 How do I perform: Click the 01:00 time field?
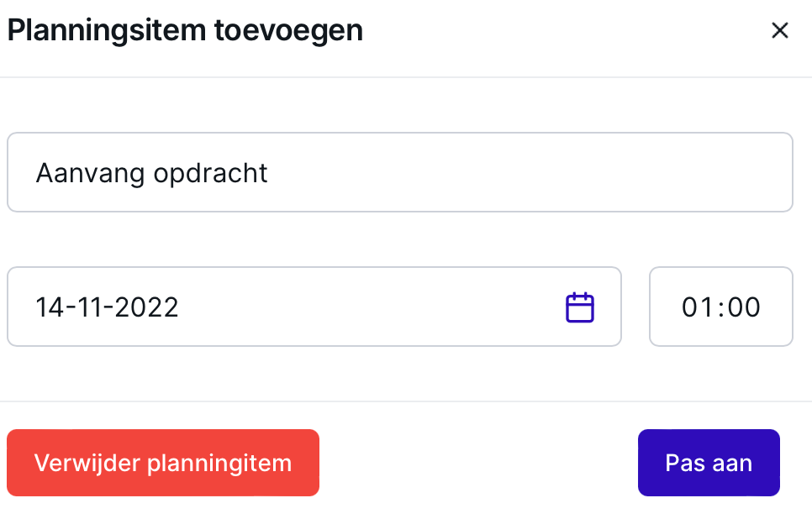point(721,307)
